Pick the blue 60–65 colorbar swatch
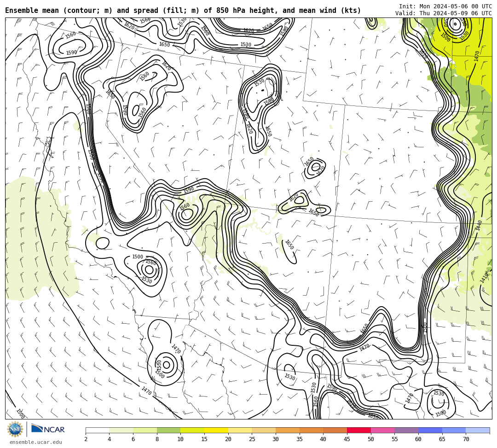The height and width of the screenshot is (448, 497). click(430, 430)
